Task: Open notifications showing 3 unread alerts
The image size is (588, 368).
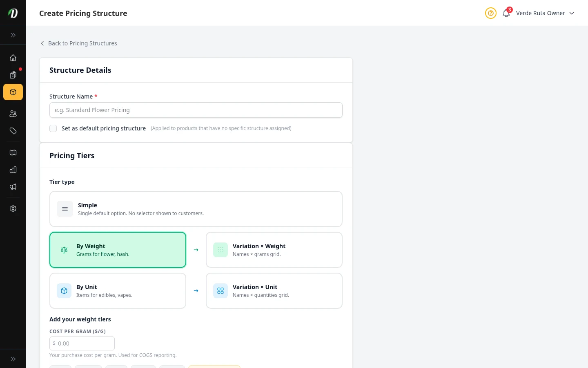Action: pyautogui.click(x=506, y=13)
